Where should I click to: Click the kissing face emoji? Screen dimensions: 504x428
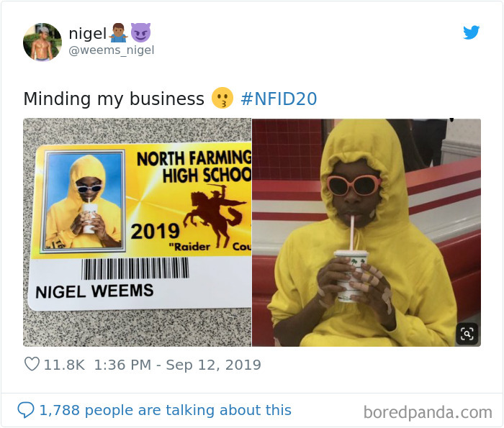222,98
